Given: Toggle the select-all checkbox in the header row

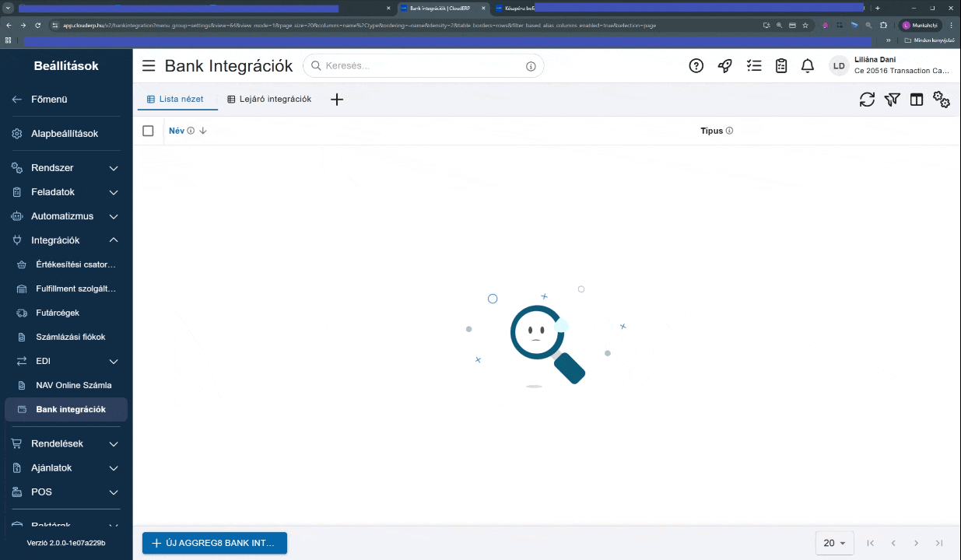Looking at the screenshot, I should click(x=148, y=131).
